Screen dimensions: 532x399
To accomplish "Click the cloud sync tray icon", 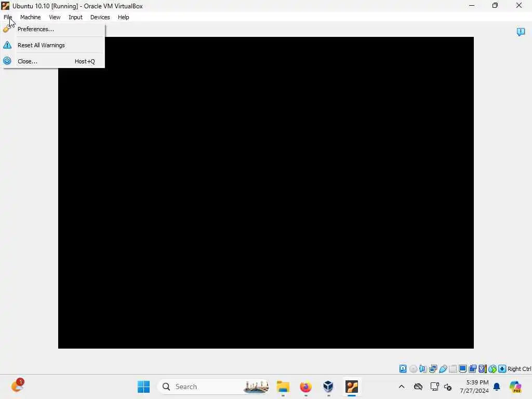I will click(x=418, y=387).
